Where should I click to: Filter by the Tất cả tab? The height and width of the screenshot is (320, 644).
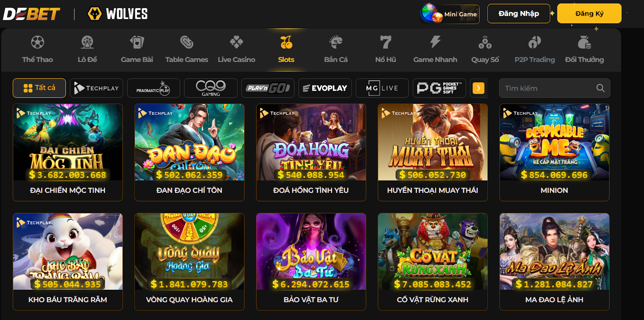39,88
